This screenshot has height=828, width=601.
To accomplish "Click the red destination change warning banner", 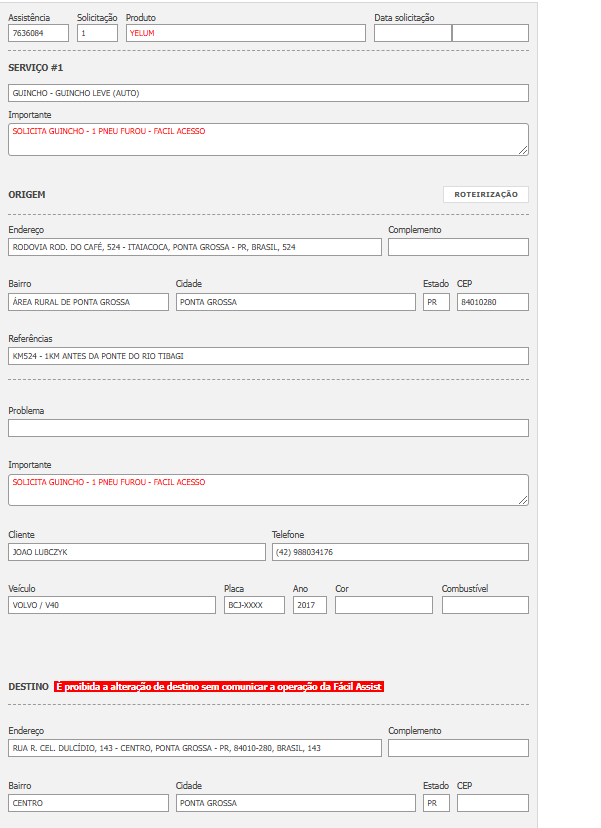I will pos(219,687).
